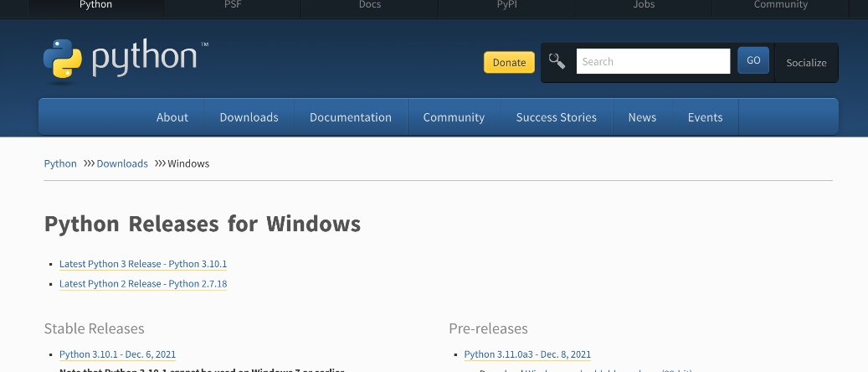Click the magnifying glass search icon
Image resolution: width=868 pixels, height=372 pixels.
tap(557, 61)
